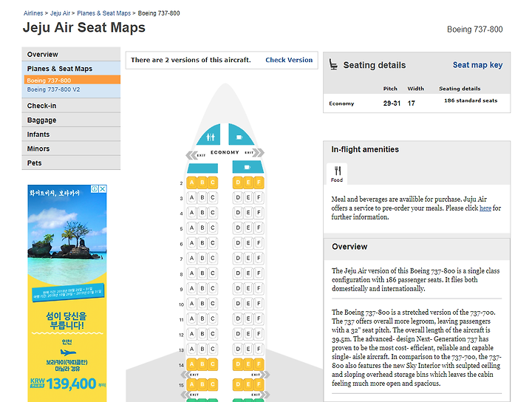Select seat 2A
The width and height of the screenshot is (532, 402).
coord(191,183)
